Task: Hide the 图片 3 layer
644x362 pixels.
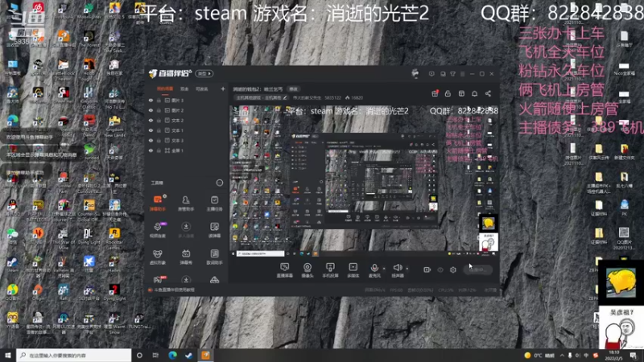Action: pos(151,100)
